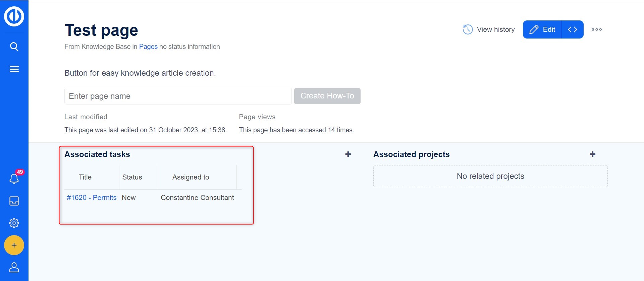Click the View history link
Screen dimensions: 644x281
489,29
